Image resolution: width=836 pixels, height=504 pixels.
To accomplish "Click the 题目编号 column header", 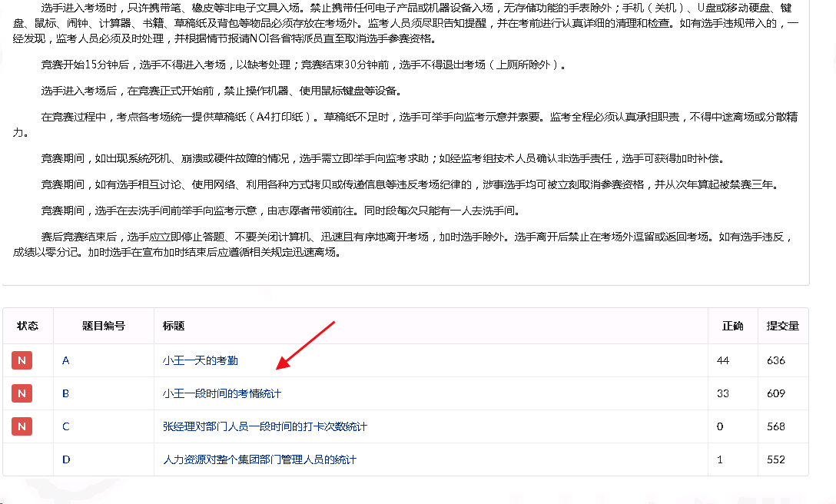I will tap(103, 326).
